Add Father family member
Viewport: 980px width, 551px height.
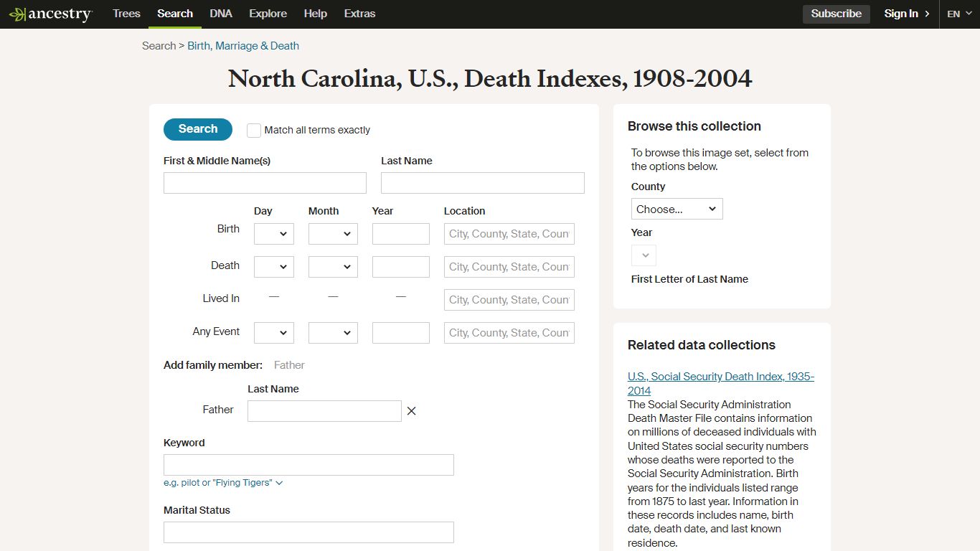tap(289, 365)
